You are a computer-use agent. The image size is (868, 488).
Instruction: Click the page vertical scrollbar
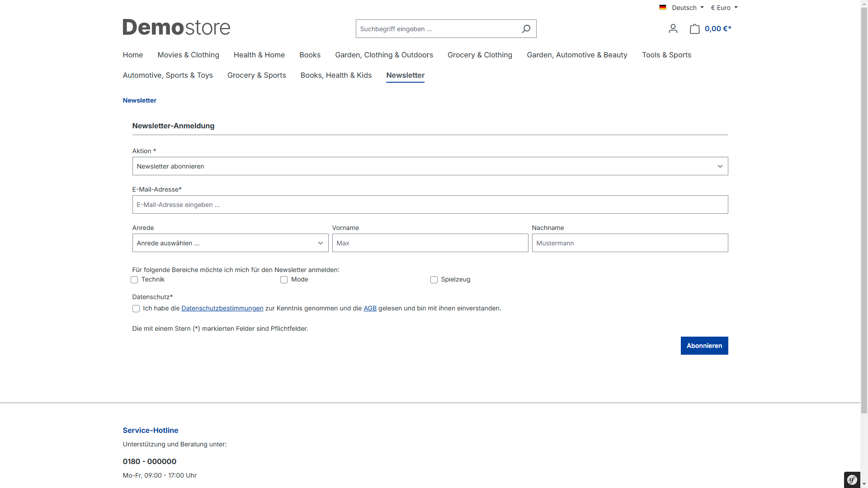coord(864,208)
